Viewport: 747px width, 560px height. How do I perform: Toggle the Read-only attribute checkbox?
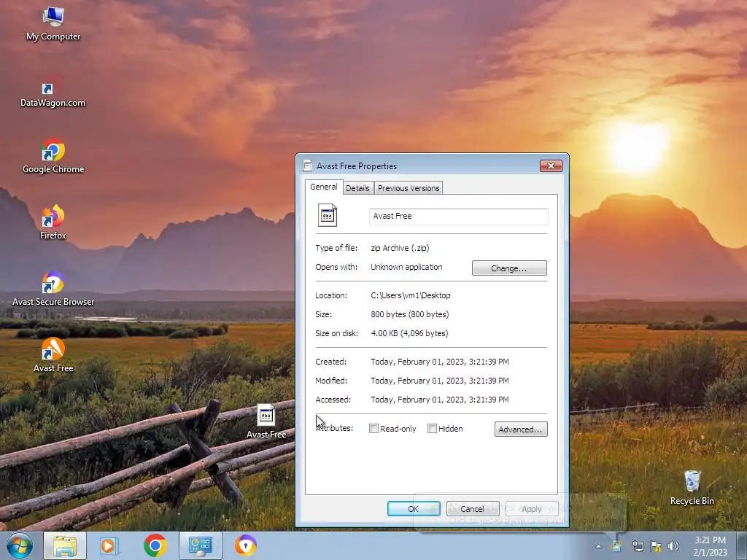374,429
